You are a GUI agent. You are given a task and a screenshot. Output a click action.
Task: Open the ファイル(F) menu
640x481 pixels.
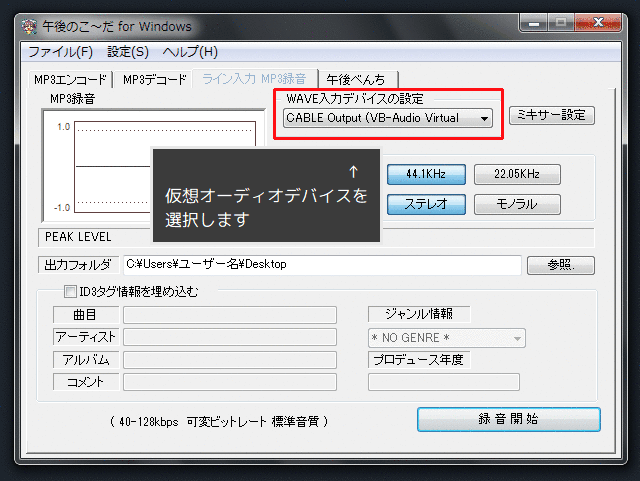pyautogui.click(x=60, y=52)
